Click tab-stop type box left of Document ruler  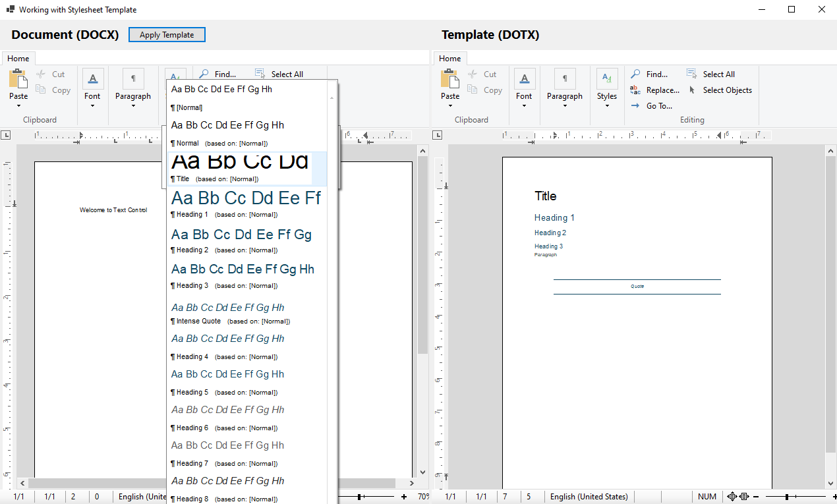tap(6, 135)
